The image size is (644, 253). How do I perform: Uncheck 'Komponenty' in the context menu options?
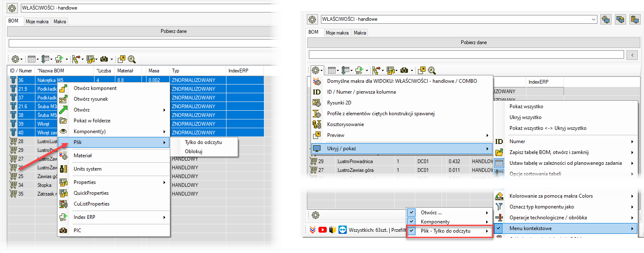pyautogui.click(x=411, y=222)
